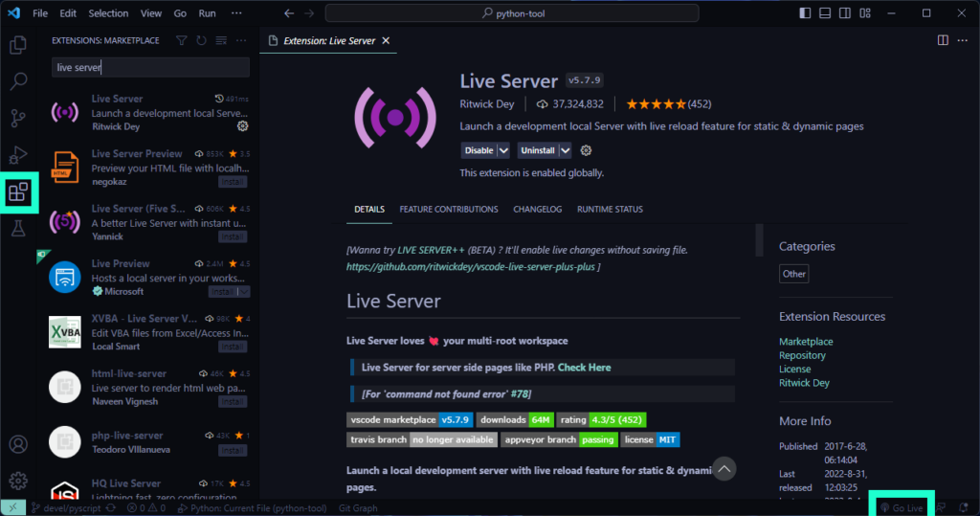The width and height of the screenshot is (980, 516).
Task: Install the Live Server Preview extension
Action: pyautogui.click(x=233, y=181)
